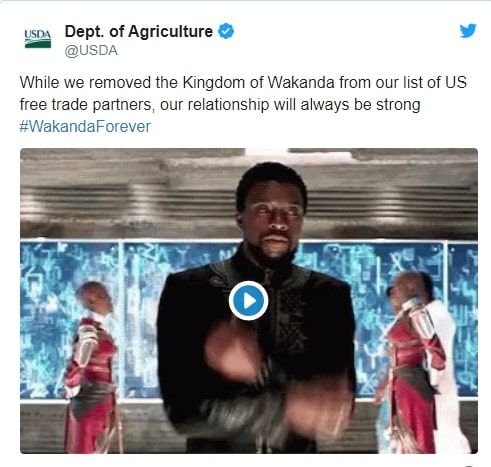This screenshot has height=467, width=491.
Task: Click the word "Agriculture" in the account name
Action: point(170,31)
